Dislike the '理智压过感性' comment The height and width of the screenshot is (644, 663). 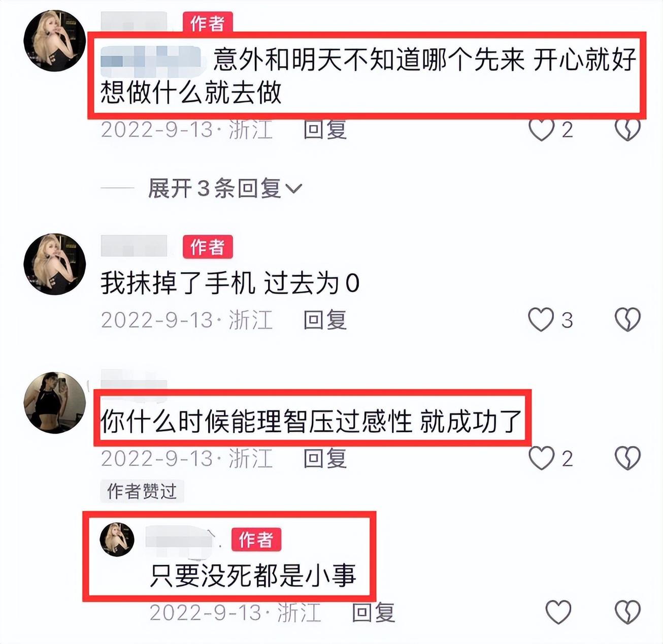pos(627,458)
